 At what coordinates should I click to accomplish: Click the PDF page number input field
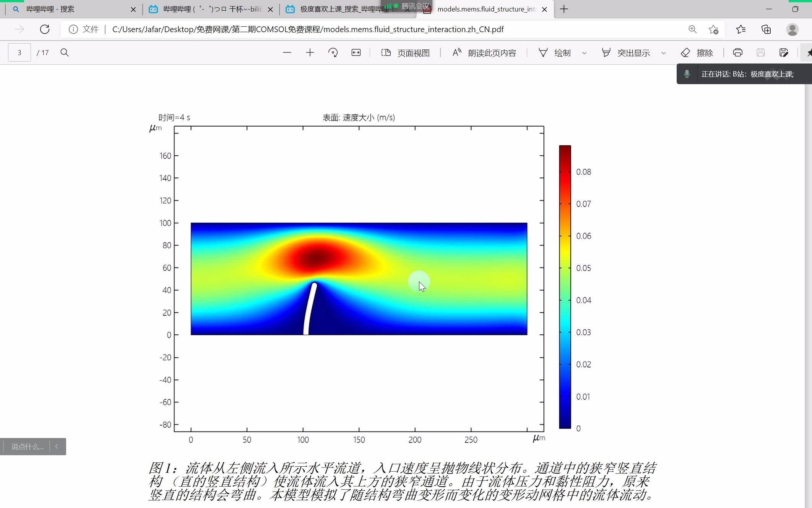[x=19, y=52]
